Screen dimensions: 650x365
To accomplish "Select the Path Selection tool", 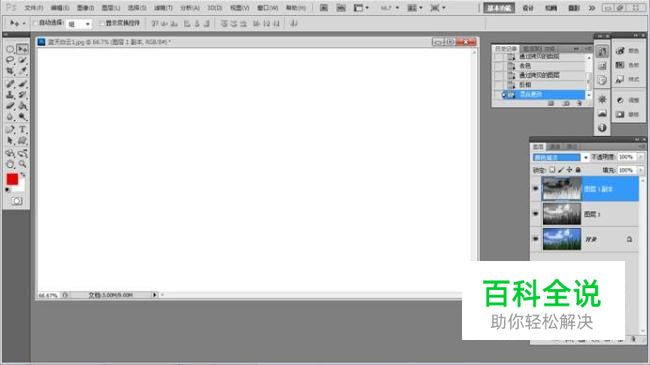I will (x=10, y=141).
